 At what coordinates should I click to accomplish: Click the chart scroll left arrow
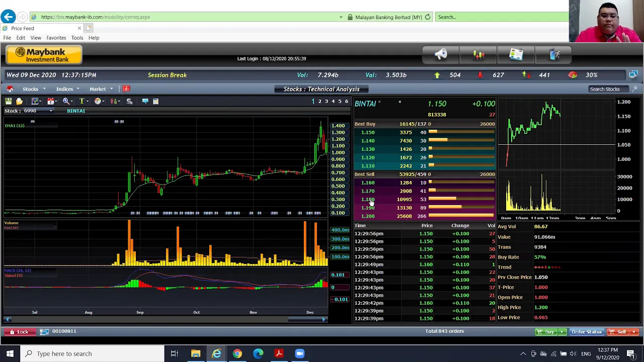pos(7,319)
